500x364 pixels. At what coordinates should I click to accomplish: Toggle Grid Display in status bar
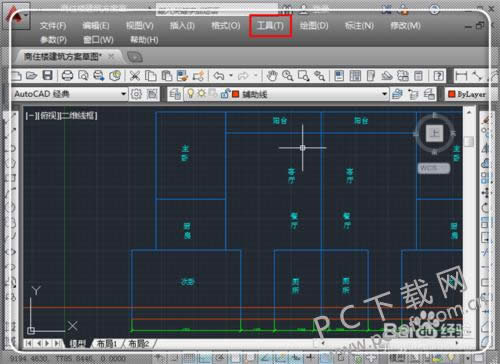click(189, 358)
